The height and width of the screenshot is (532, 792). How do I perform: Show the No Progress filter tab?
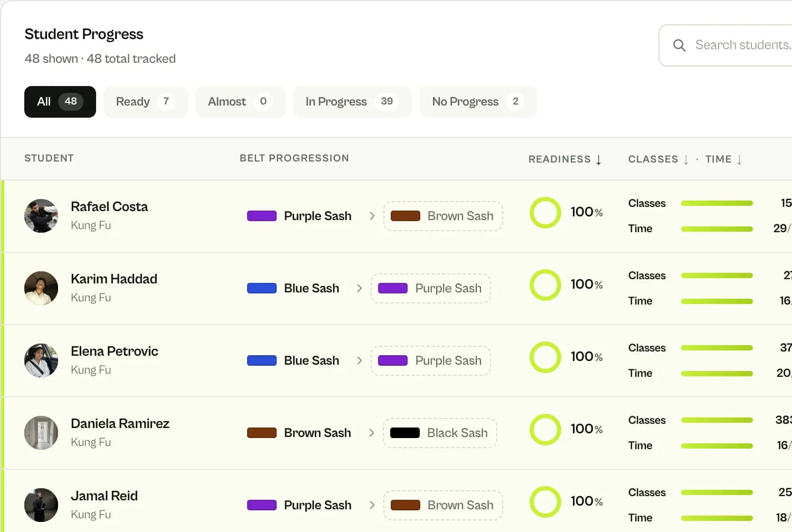pos(478,102)
